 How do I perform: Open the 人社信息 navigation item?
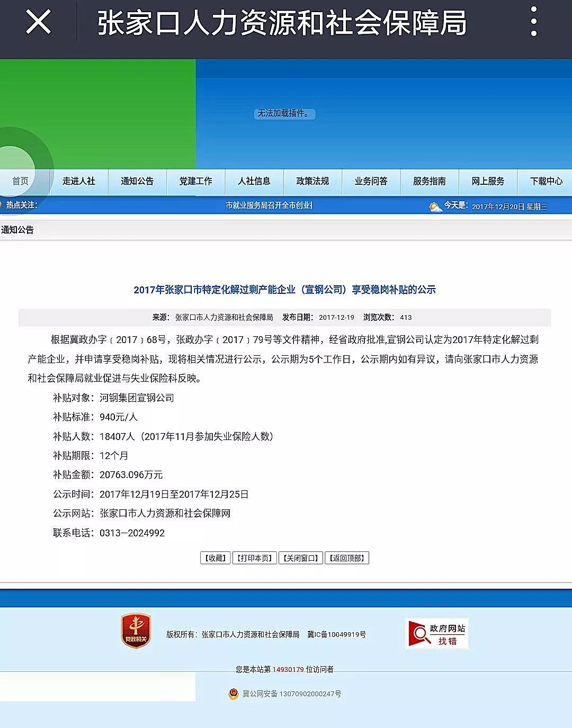click(x=254, y=181)
